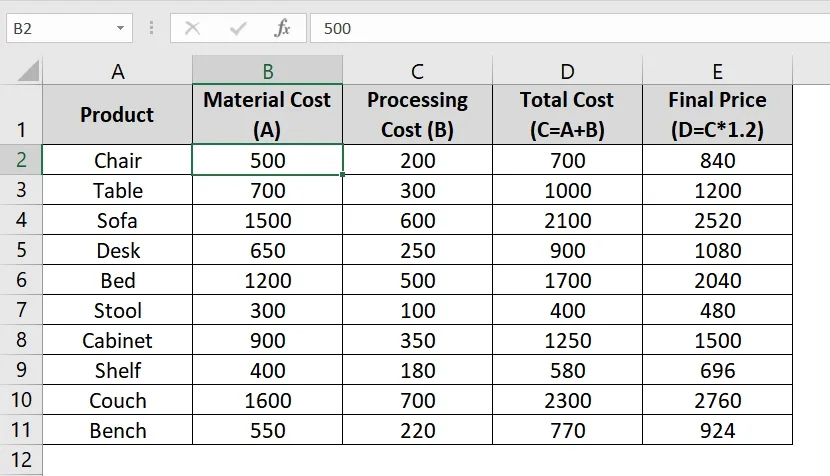Click Bench's material cost 550
The height and width of the screenshot is (476, 830).
click(267, 430)
